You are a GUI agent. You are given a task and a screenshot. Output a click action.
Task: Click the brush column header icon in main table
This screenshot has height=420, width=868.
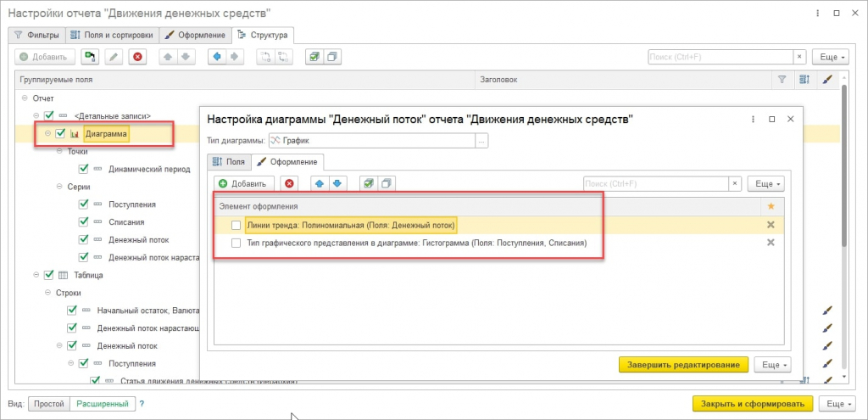827,80
